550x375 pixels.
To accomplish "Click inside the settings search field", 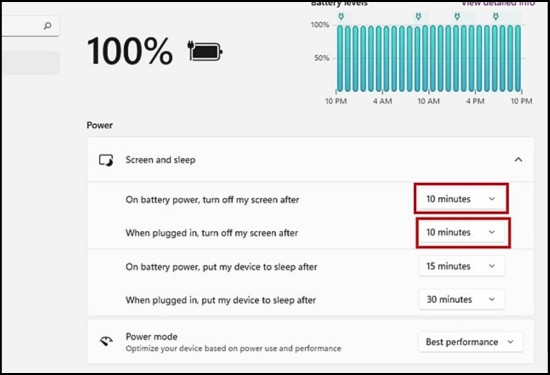I will [30, 26].
